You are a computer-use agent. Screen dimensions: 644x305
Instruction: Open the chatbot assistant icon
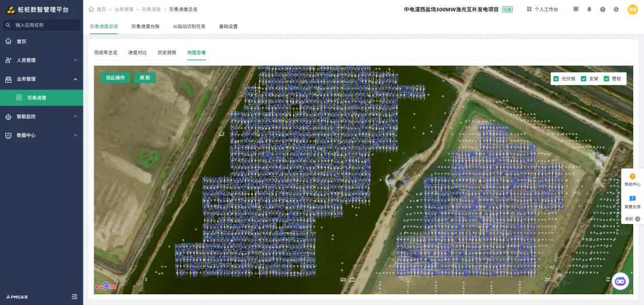tap(620, 281)
